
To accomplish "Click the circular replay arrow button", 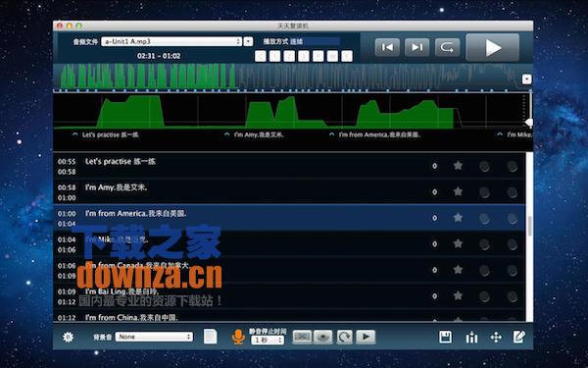I will 344,337.
